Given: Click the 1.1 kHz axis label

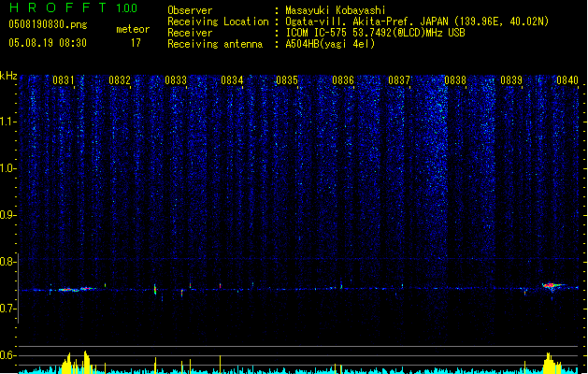Looking at the screenshot, I should coord(7,122).
